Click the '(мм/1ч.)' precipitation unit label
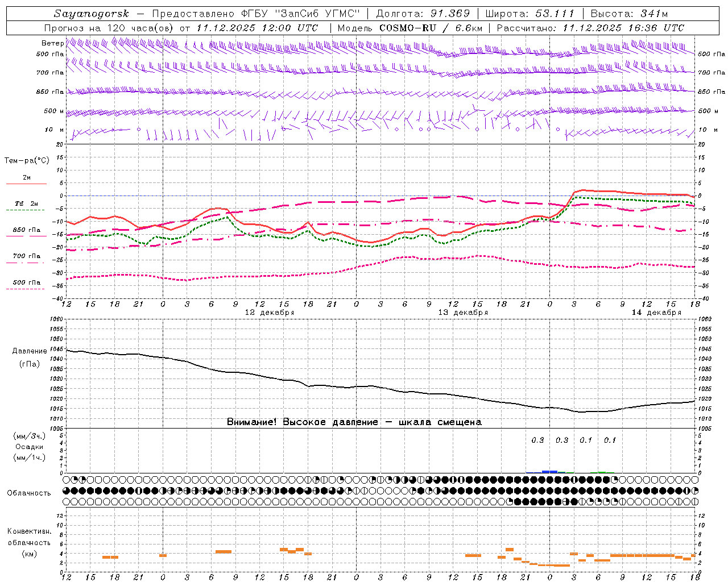The height and width of the screenshot is (582, 728). [30, 458]
